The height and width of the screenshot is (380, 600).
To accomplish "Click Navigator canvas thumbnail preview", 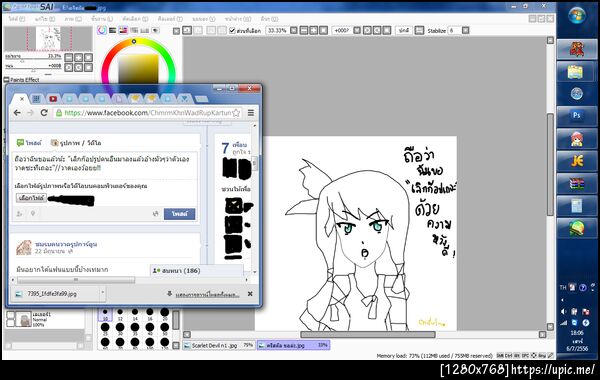I will (x=48, y=38).
